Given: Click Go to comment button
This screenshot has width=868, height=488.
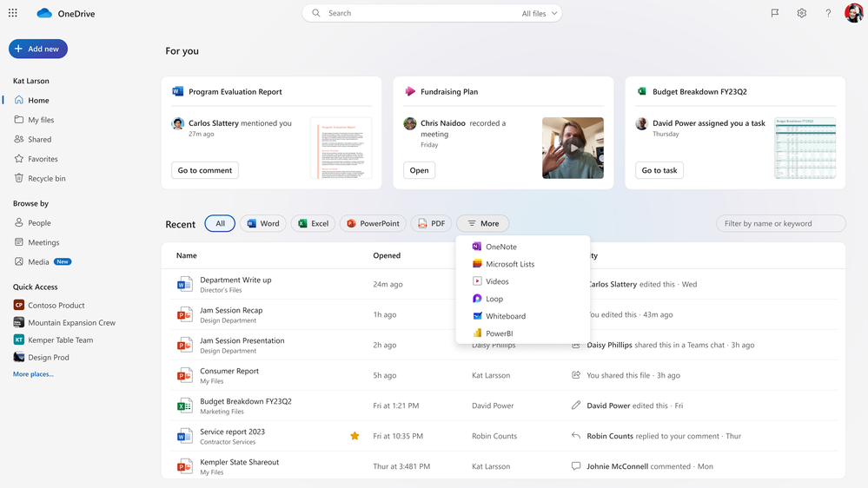Looking at the screenshot, I should 205,170.
